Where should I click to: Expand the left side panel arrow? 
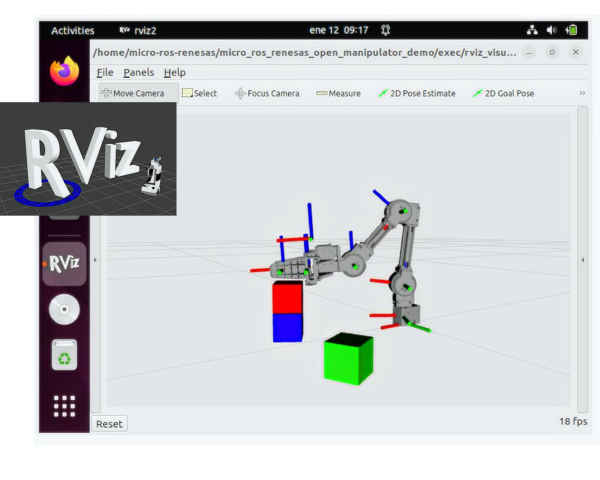[x=95, y=260]
